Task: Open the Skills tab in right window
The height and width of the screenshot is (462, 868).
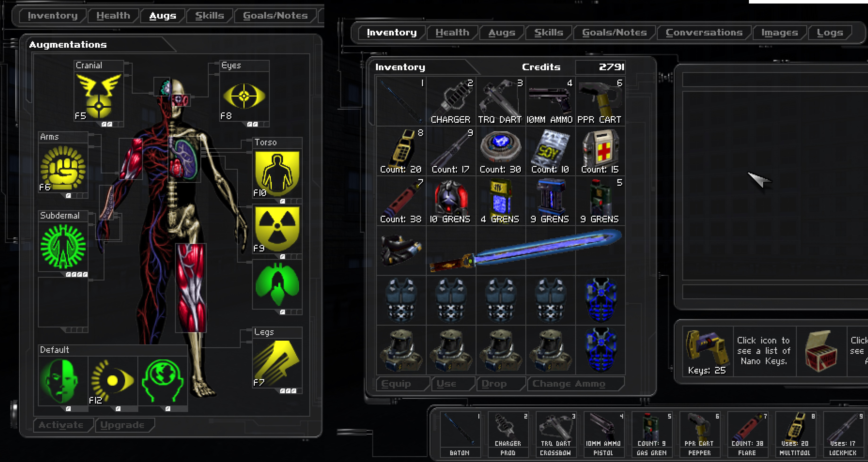Action: pos(549,33)
